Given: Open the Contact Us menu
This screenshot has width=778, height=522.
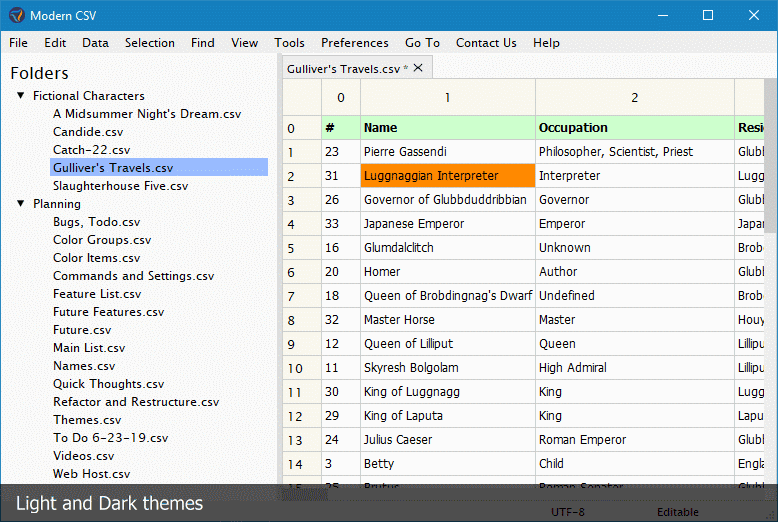Looking at the screenshot, I should [x=486, y=43].
